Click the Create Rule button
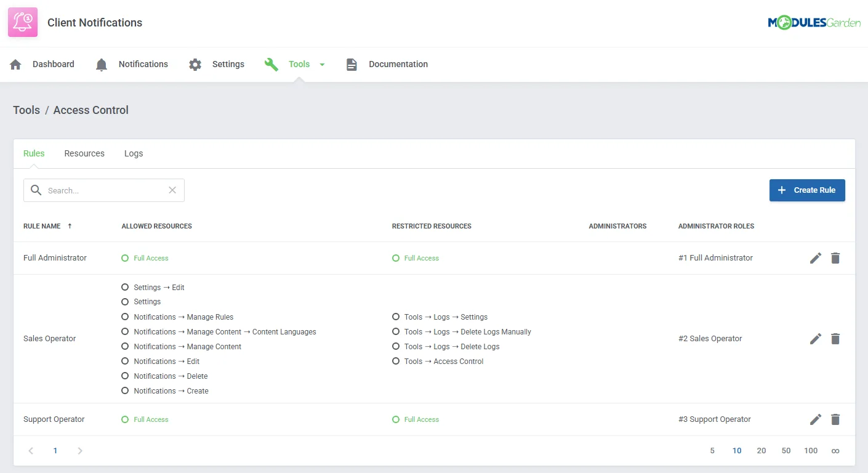This screenshot has width=868, height=473. tap(807, 190)
